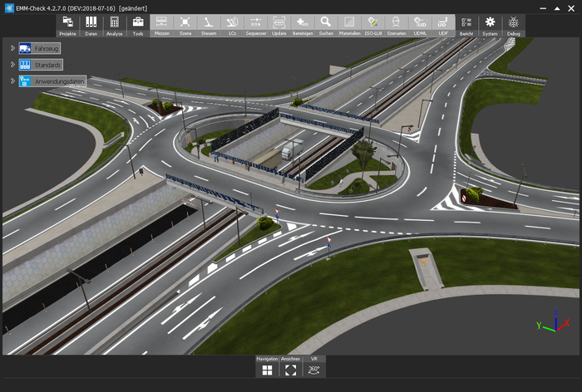
Task: Expand the Standards panel arrow
Action: pyautogui.click(x=12, y=64)
